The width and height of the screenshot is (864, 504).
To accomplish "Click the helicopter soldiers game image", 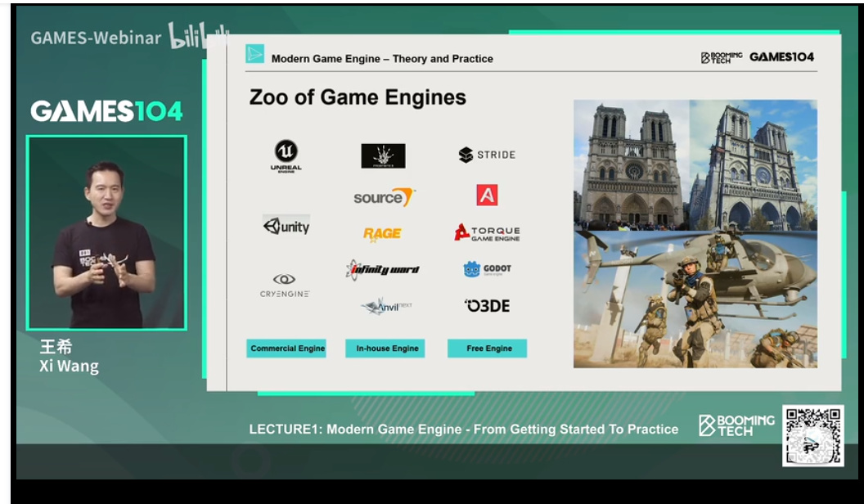I will click(695, 299).
